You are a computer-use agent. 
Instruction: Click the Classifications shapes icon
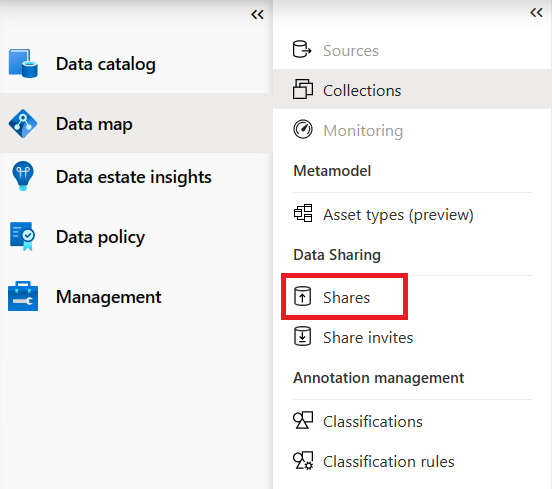[x=303, y=420]
